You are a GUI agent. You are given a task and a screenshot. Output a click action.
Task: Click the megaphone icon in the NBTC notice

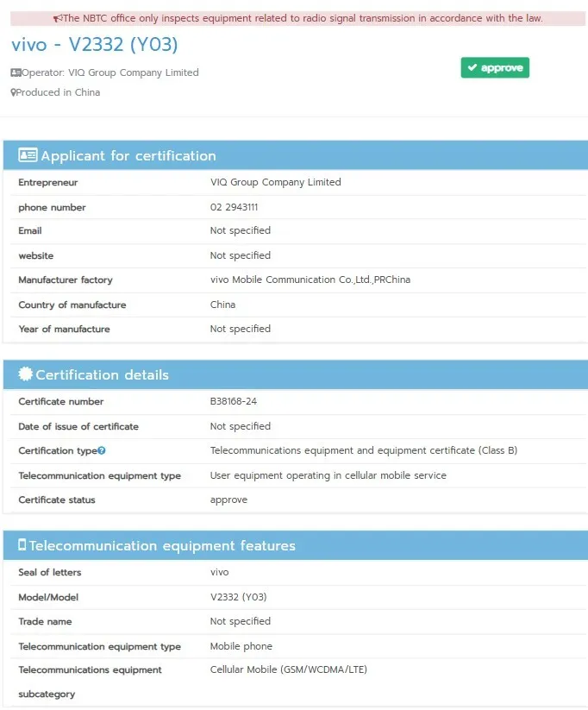coord(58,18)
